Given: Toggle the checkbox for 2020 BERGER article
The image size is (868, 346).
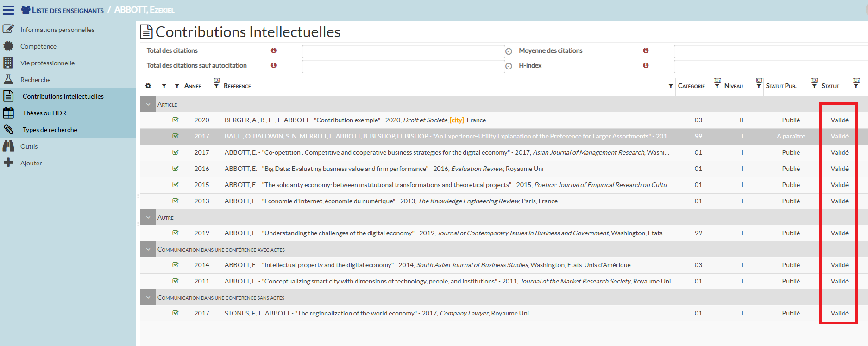Looking at the screenshot, I should tap(176, 120).
